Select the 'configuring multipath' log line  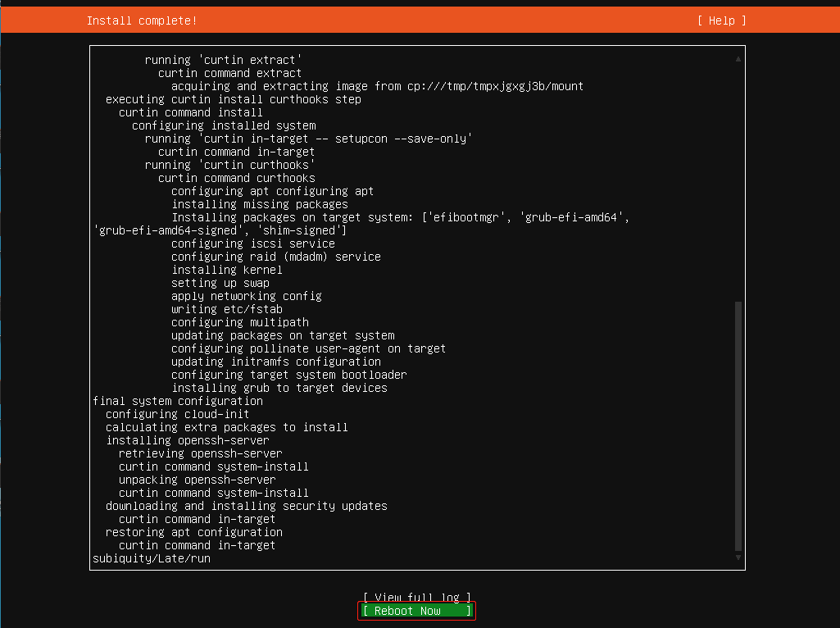point(240,322)
